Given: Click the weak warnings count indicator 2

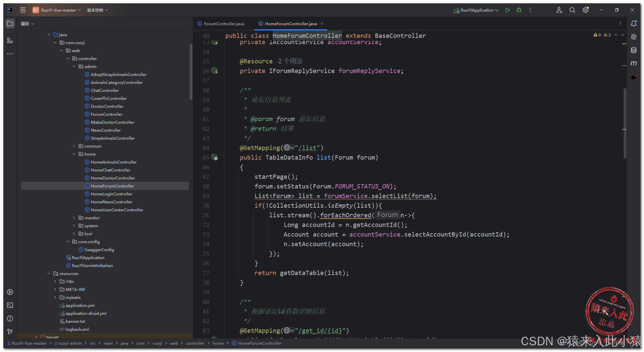Looking at the screenshot, I should [x=607, y=35].
